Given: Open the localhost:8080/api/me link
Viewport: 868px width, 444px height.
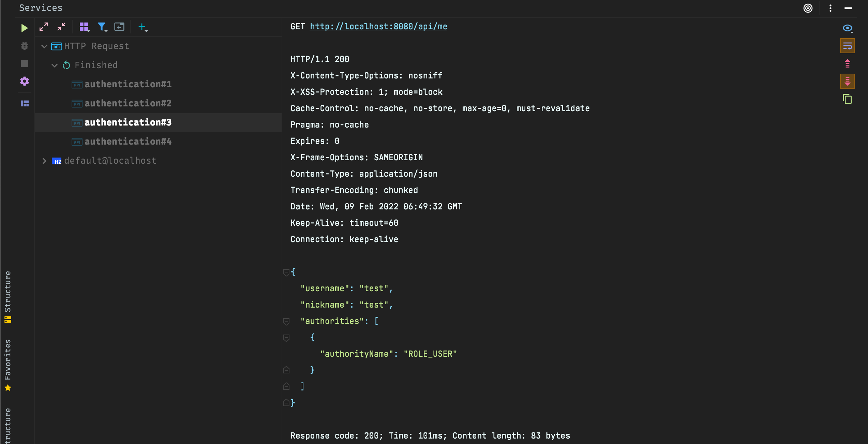Looking at the screenshot, I should coord(378,27).
